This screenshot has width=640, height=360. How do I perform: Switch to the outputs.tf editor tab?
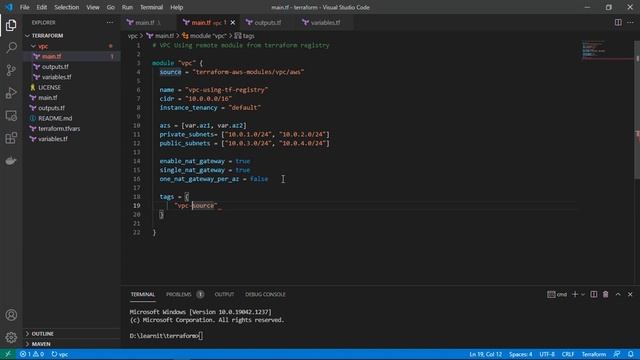[267, 22]
